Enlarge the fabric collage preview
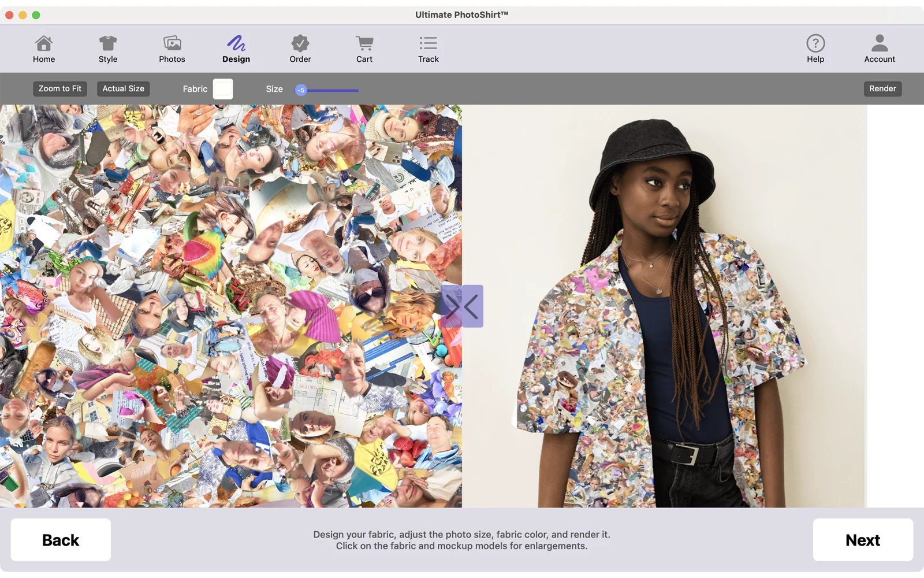Image resolution: width=924 pixels, height=578 pixels. click(231, 306)
